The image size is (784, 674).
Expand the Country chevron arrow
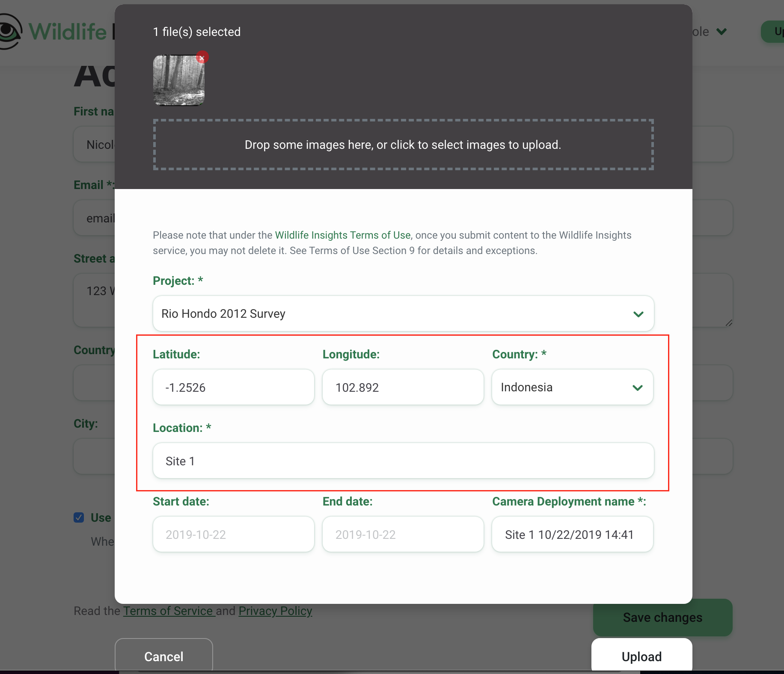[638, 388]
